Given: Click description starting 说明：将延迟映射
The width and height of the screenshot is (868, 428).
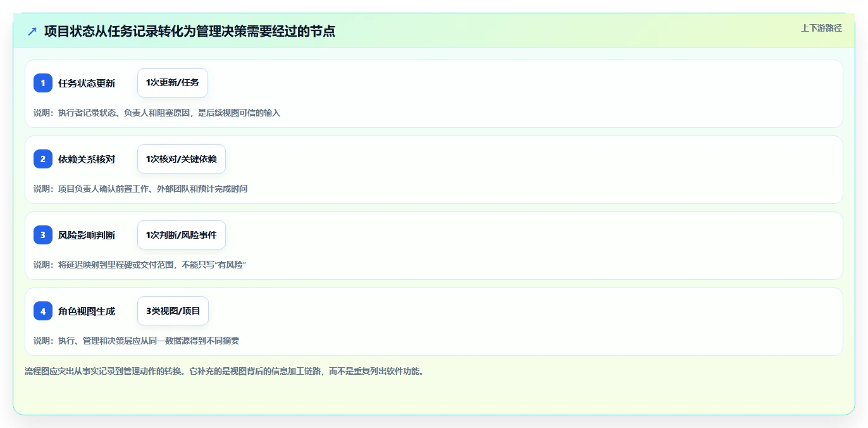Looking at the screenshot, I should (140, 265).
